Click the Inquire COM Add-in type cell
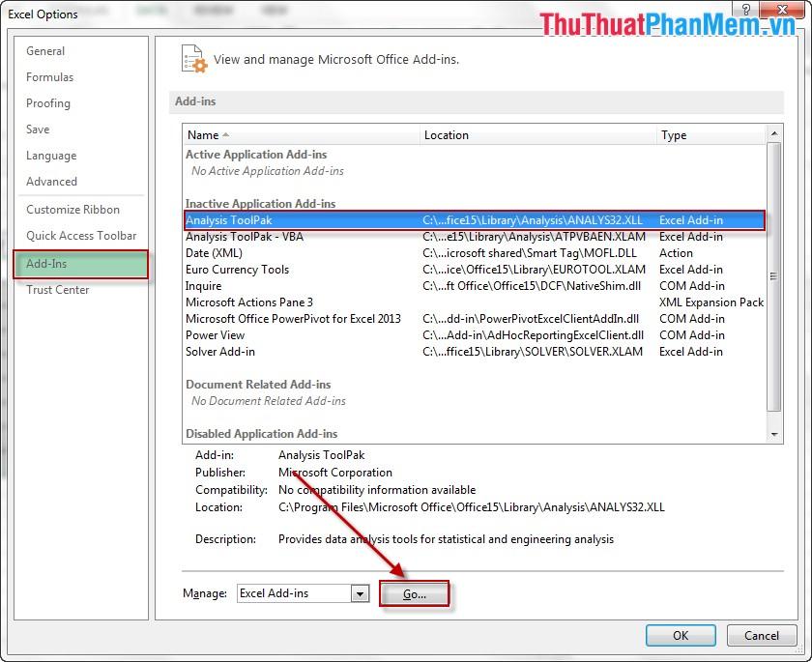 [692, 286]
